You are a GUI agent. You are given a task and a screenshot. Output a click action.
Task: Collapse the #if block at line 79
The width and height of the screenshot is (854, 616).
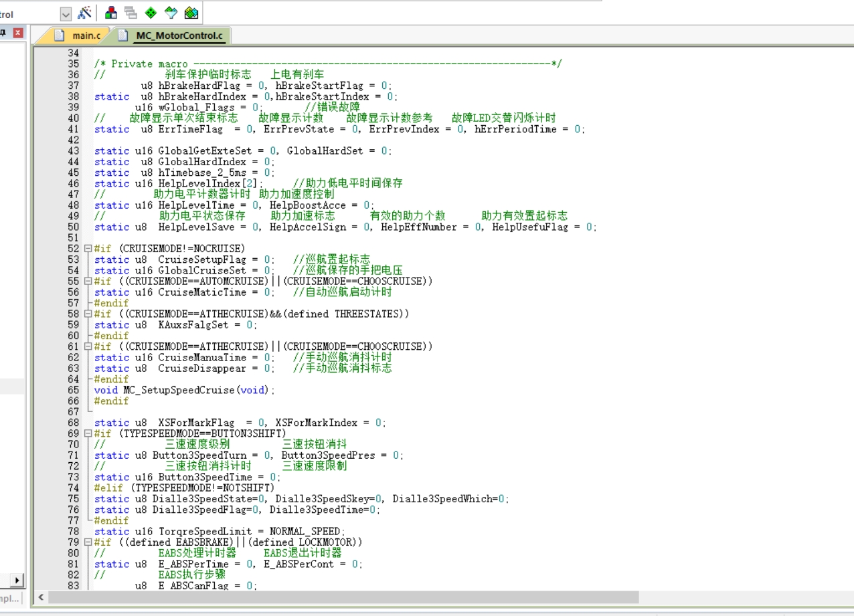point(88,542)
